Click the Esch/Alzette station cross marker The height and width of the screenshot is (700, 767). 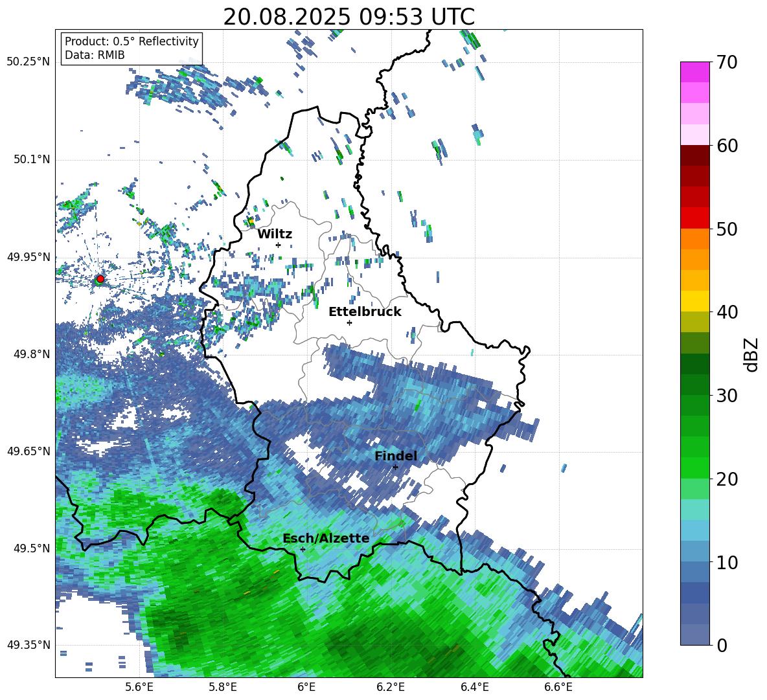pyautogui.click(x=303, y=549)
